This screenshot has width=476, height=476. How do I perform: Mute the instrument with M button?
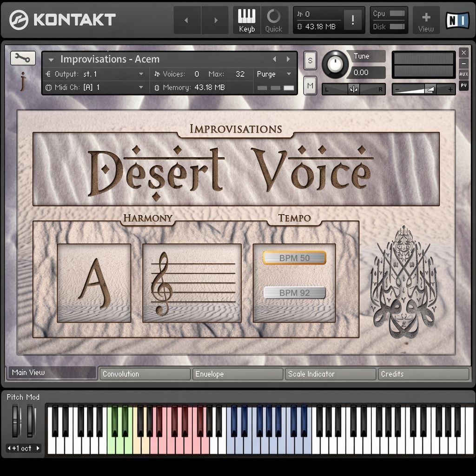coord(310,86)
